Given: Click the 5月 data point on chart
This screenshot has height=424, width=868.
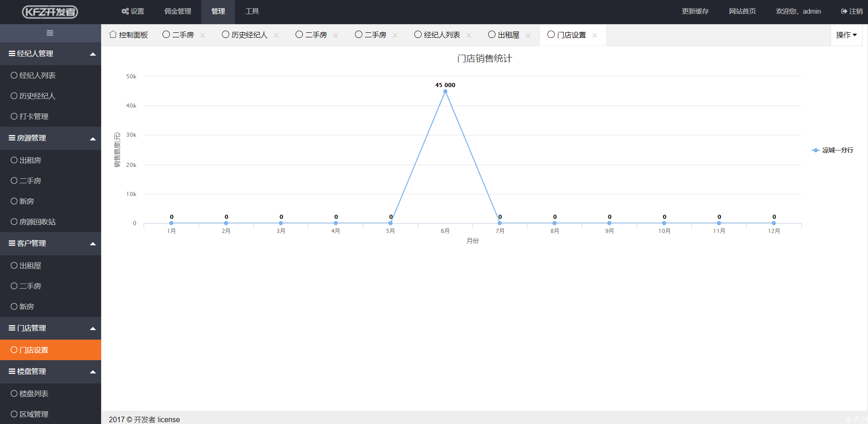Looking at the screenshot, I should pos(390,223).
